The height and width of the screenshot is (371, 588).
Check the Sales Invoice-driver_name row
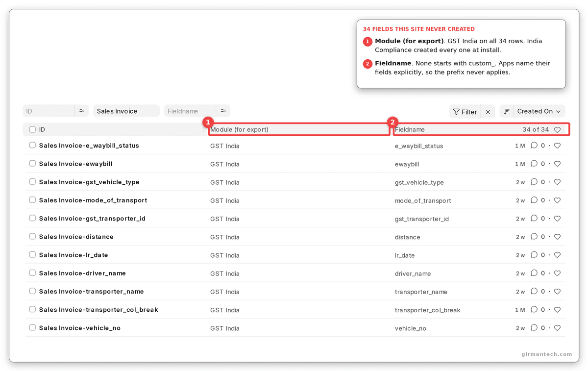click(x=32, y=272)
